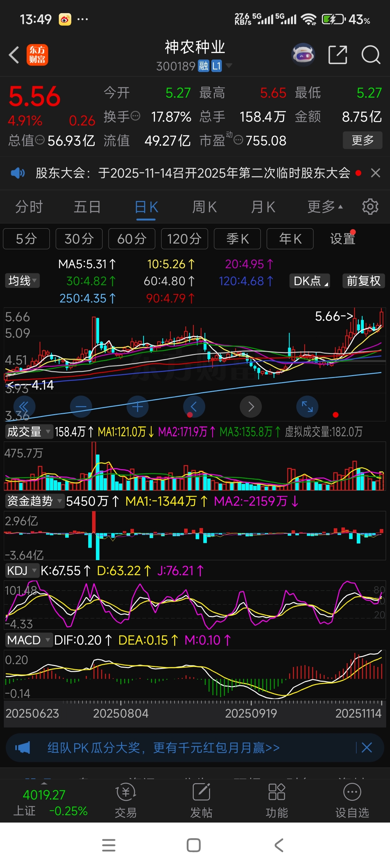Viewport: 390px width, 868px height.
Task: Select the 季K period button
Action: point(237,239)
